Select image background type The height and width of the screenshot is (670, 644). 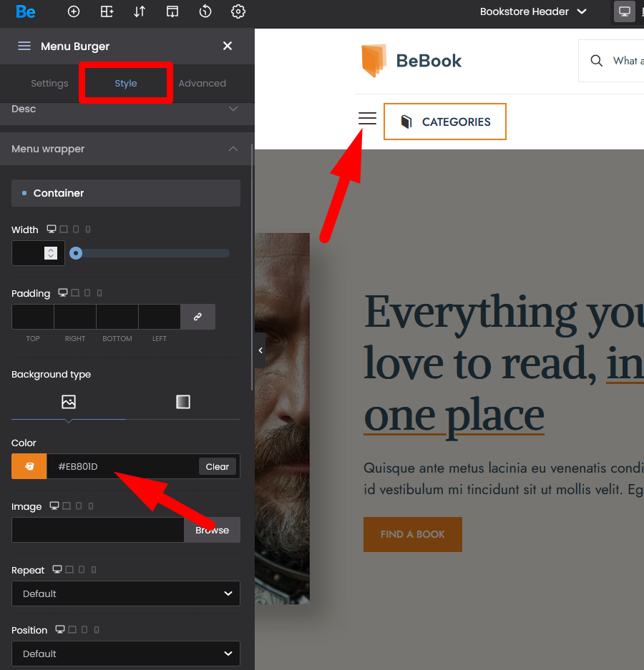tap(69, 402)
